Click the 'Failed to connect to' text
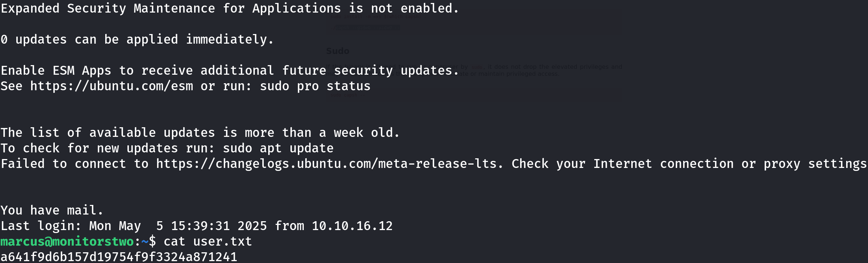This screenshot has width=868, height=263. pyautogui.click(x=74, y=164)
